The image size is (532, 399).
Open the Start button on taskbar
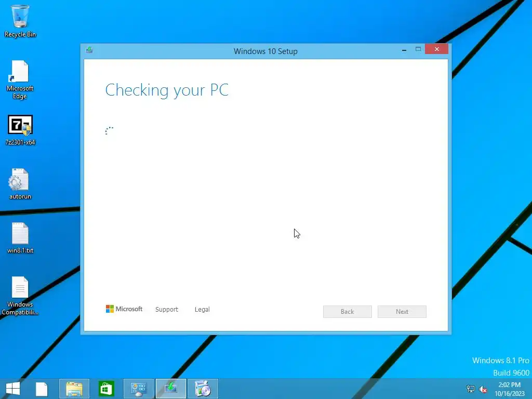[13, 389]
